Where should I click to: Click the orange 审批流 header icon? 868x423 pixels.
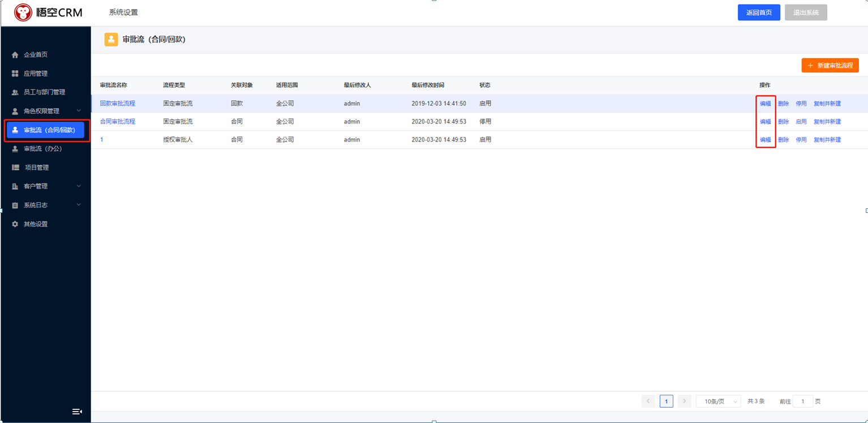111,40
